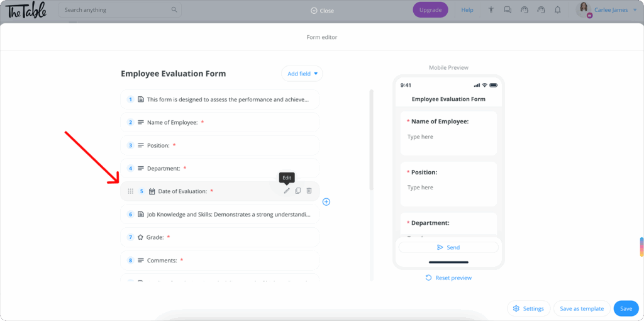Click the search magnifier icon
This screenshot has height=321, width=644.
[x=174, y=10]
